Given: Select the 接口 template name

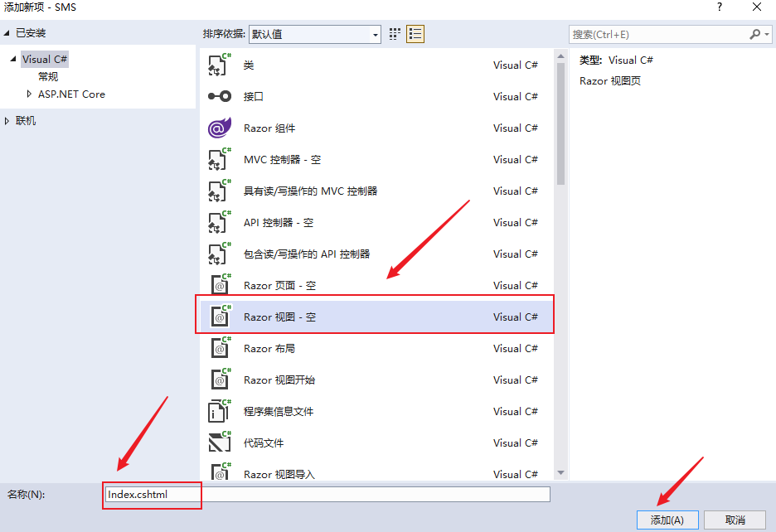Looking at the screenshot, I should (x=254, y=96).
